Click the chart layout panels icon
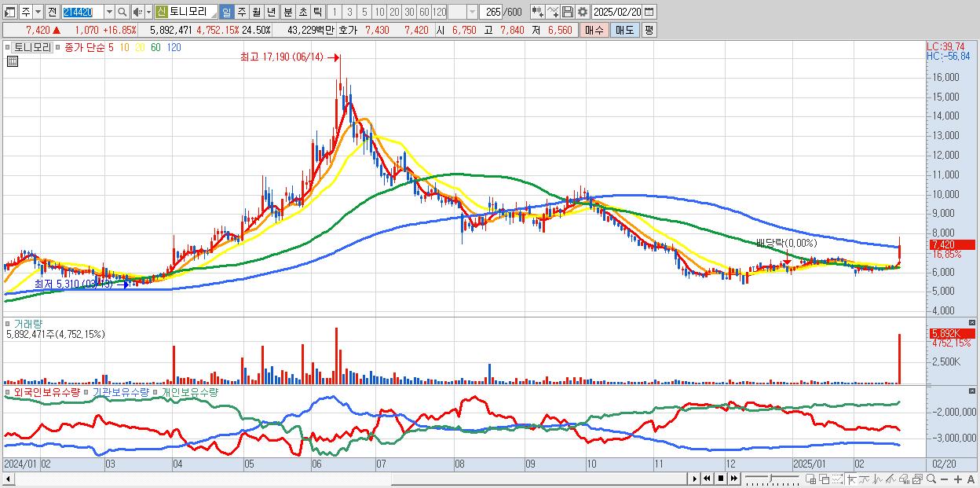 coord(917,479)
